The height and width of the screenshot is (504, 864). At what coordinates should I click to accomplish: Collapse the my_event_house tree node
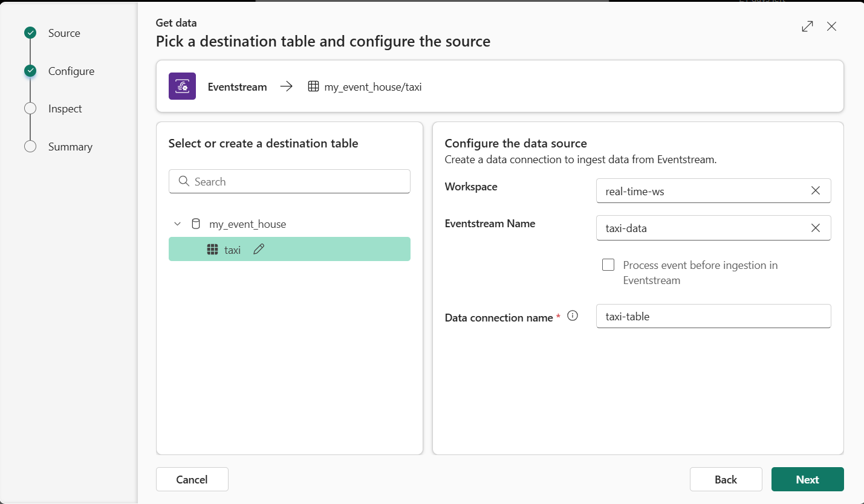[x=177, y=224]
